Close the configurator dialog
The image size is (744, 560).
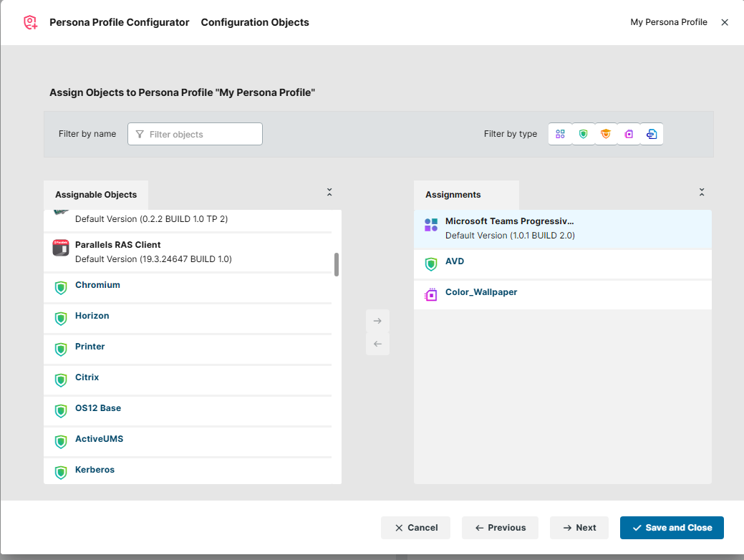click(725, 22)
